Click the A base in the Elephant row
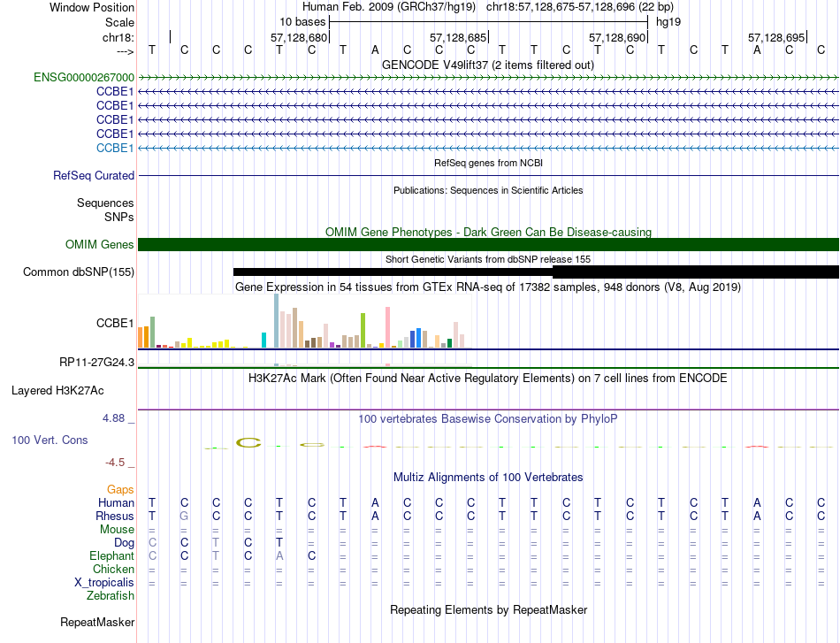Screen dimensions: 840x643 (279, 555)
